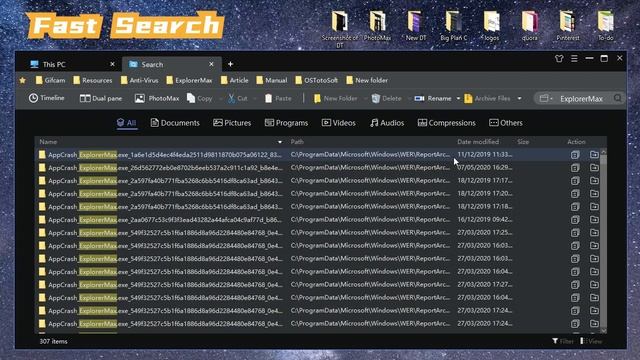This screenshot has height=360, width=640.
Task: Toggle the Name column sort arrow
Action: (280, 142)
